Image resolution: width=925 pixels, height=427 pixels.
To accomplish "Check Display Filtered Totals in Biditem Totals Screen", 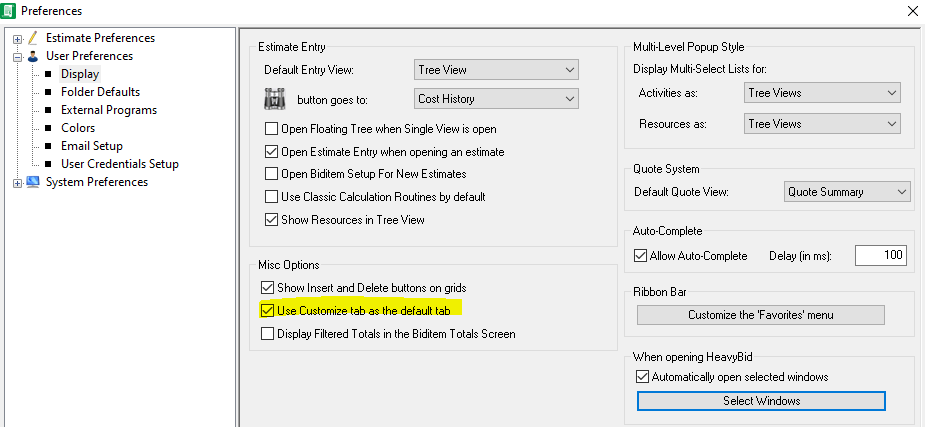I will 267,334.
